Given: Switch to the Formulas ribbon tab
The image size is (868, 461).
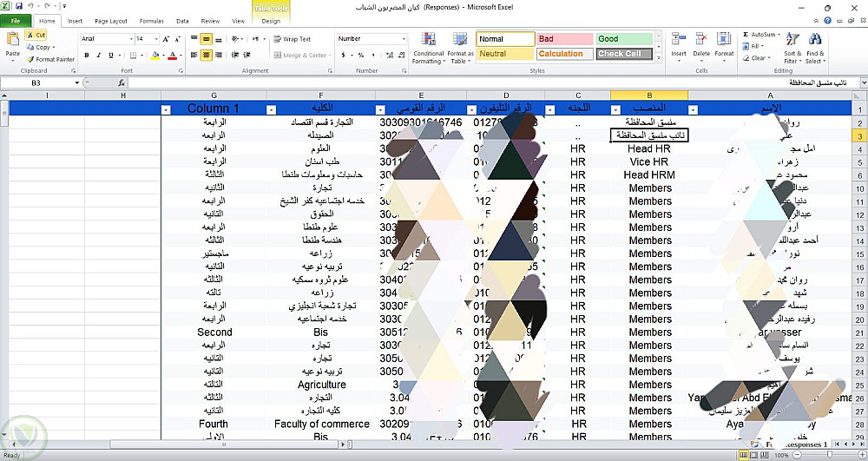Looking at the screenshot, I should click(151, 21).
